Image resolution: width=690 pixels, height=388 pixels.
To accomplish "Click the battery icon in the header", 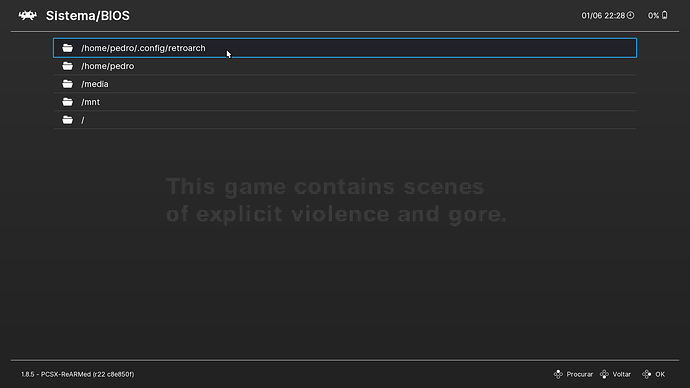I will (x=664, y=15).
